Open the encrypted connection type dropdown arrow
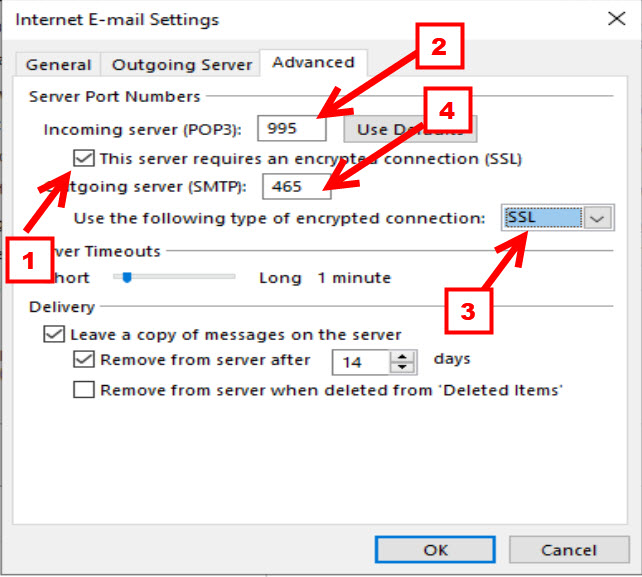642x577 pixels. 598,218
